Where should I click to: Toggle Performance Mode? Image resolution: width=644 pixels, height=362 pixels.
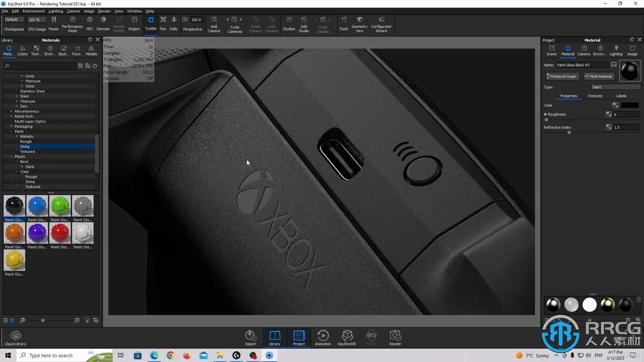pos(72,24)
